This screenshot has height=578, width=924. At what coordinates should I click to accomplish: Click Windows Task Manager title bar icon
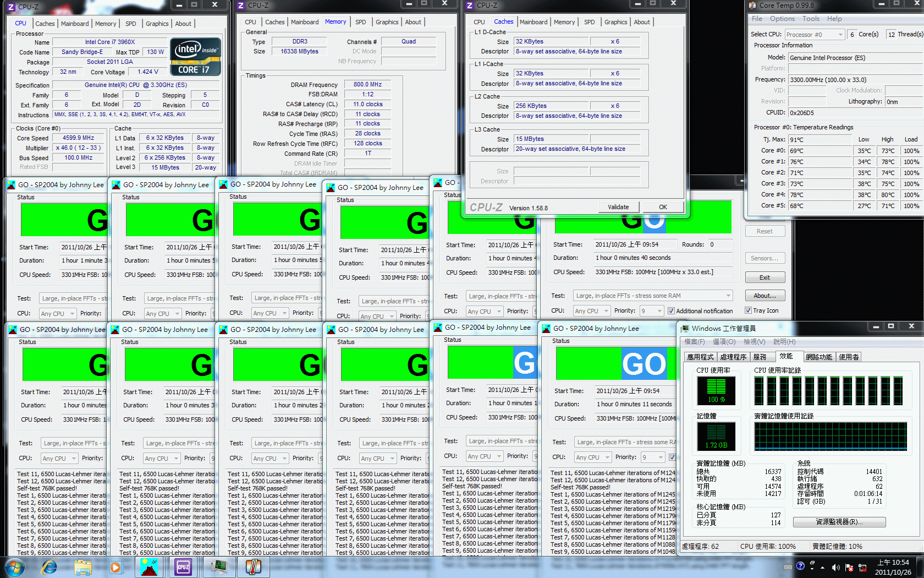(x=685, y=329)
